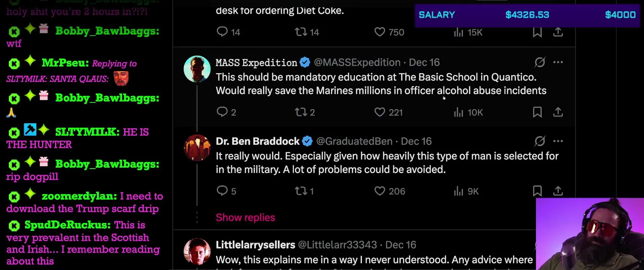
Task: Bookmark Dr. Ben Braddock's tweet
Action: (x=537, y=191)
